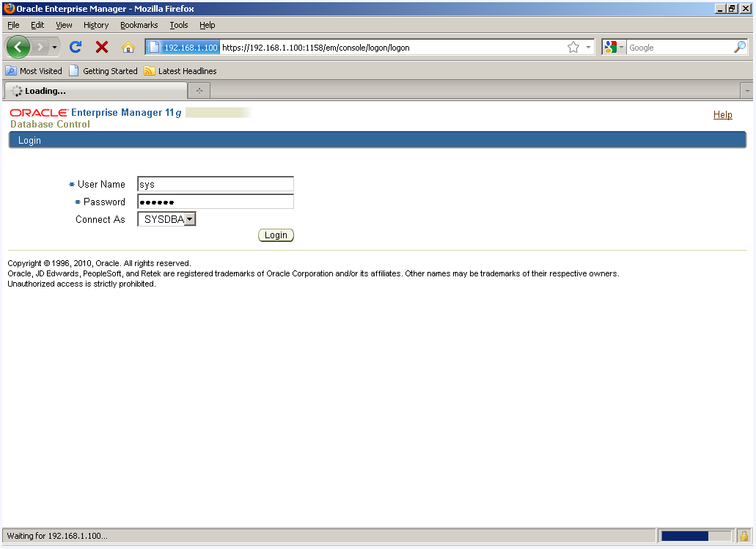756x549 pixels.
Task: Click the magnifier search icon
Action: coord(740,47)
